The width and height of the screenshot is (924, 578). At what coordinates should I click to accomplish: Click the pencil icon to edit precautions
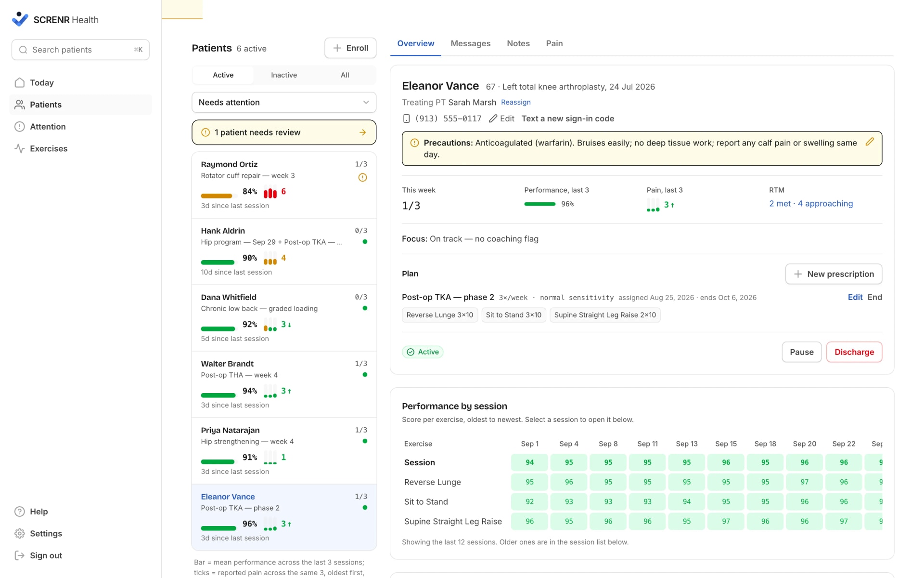pos(870,142)
